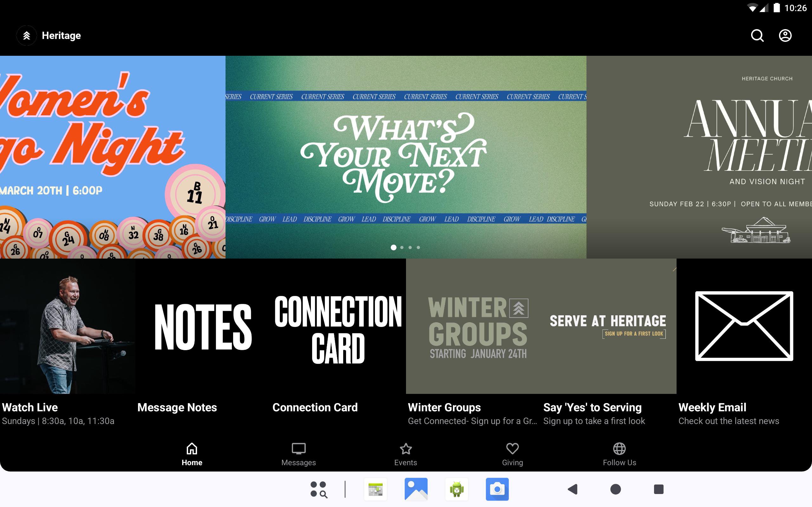Select second carousel page dot

click(x=402, y=247)
